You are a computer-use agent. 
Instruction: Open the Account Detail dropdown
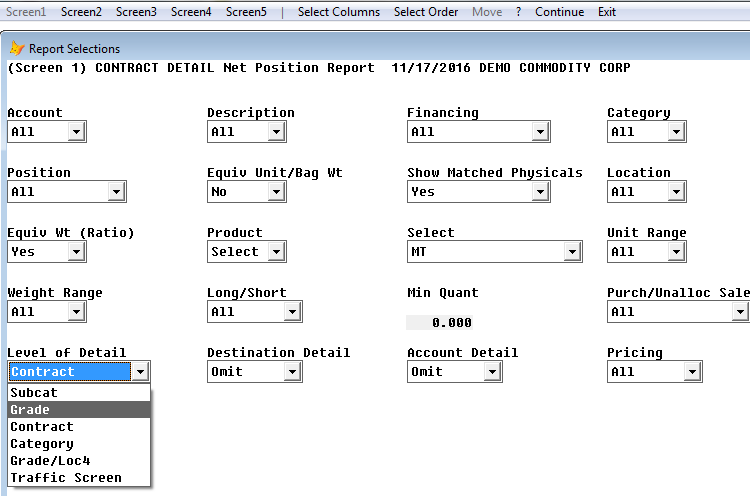coord(492,372)
